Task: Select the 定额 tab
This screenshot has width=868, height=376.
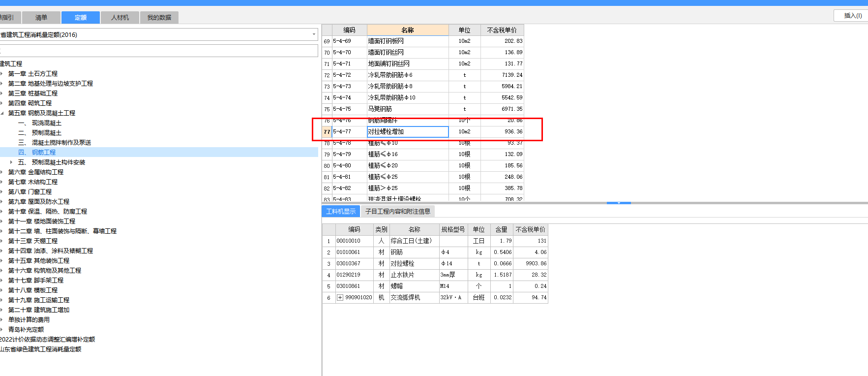Action: pyautogui.click(x=81, y=18)
